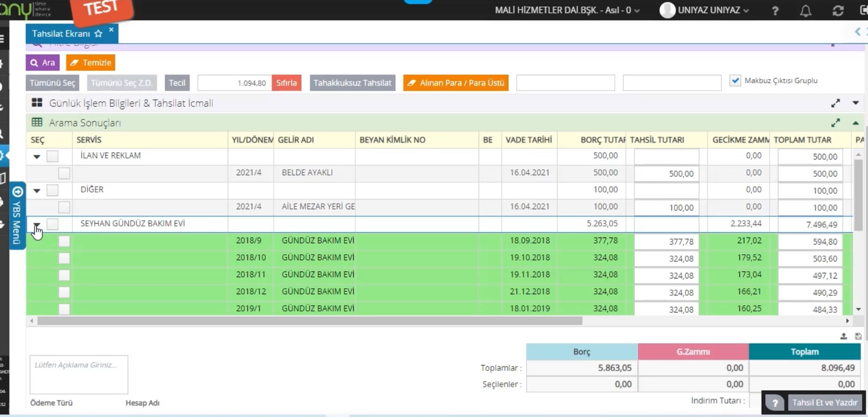This screenshot has width=868, height=417.
Task: Expand the Günlük İşlem Bilgileri section arrow
Action: 855,103
